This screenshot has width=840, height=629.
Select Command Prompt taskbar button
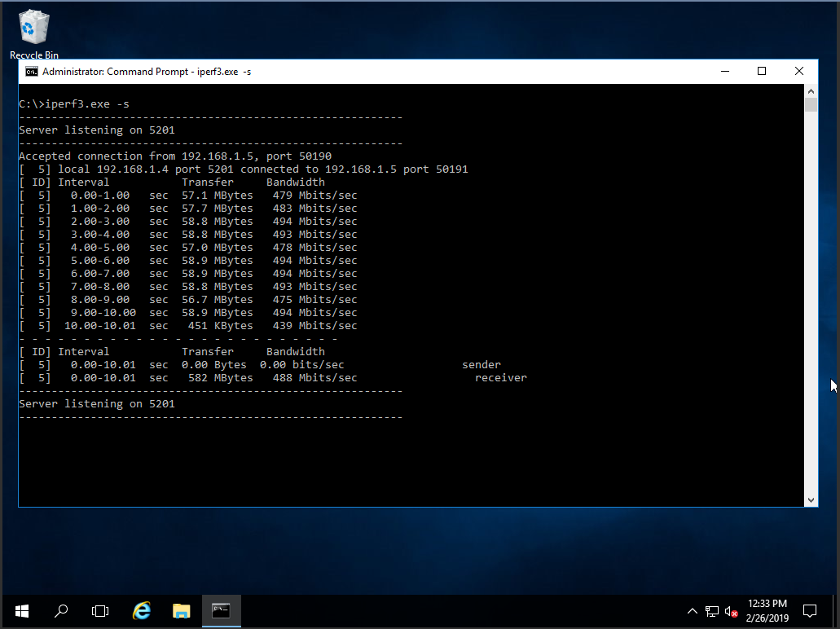[x=222, y=611]
